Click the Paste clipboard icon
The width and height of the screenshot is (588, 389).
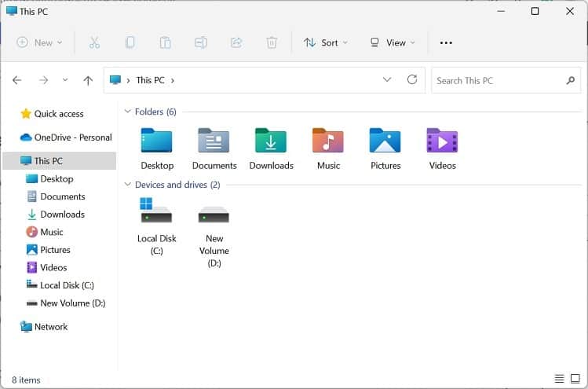165,42
